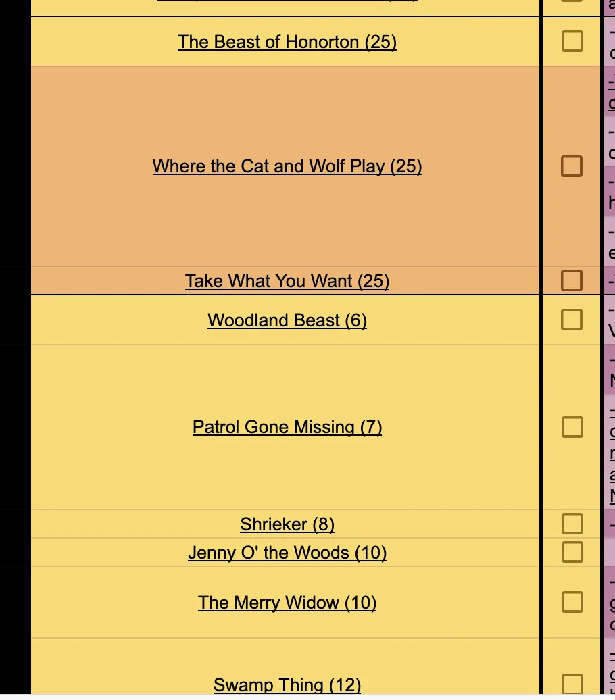The height and width of the screenshot is (700, 615).
Task: Follow The Merry Widow quest link
Action: 287,603
